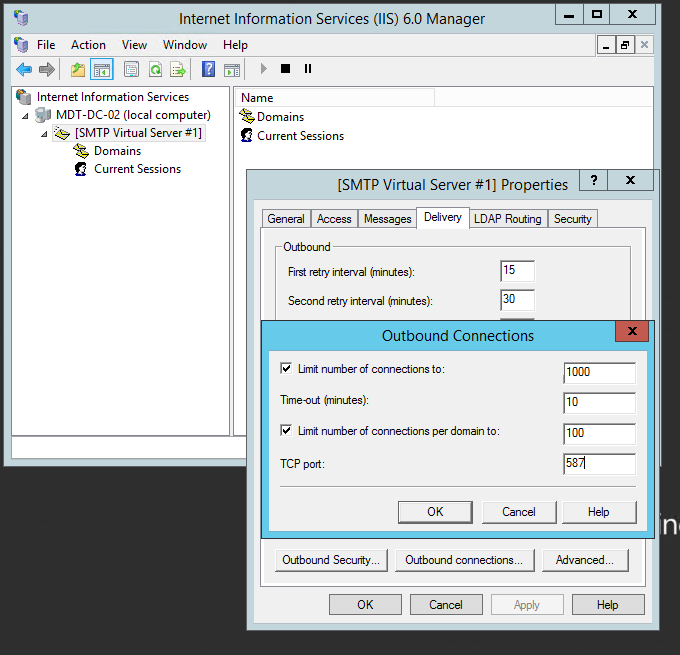Click the Forward arrow toolbar icon
680x655 pixels.
(47, 69)
